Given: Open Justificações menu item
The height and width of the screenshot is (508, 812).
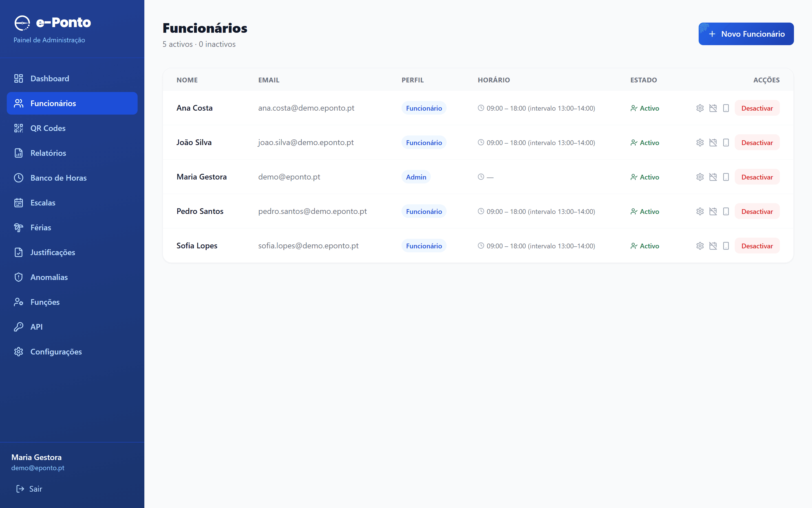Looking at the screenshot, I should pyautogui.click(x=72, y=253).
